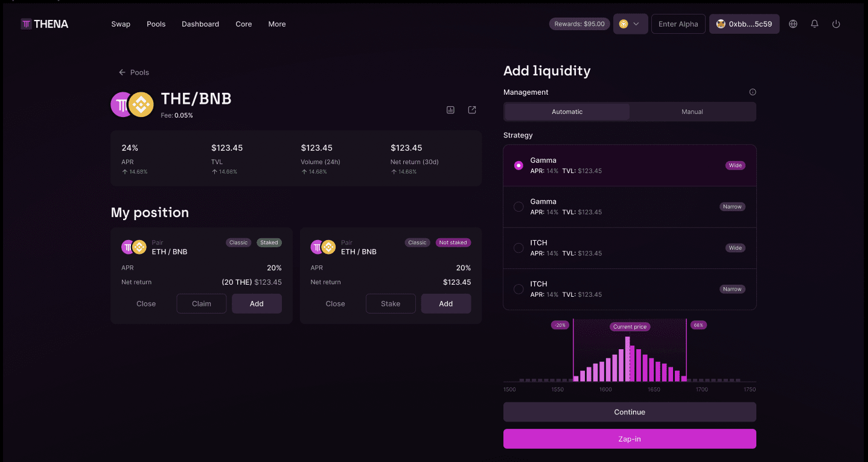Switch to Automatic management

tap(567, 112)
